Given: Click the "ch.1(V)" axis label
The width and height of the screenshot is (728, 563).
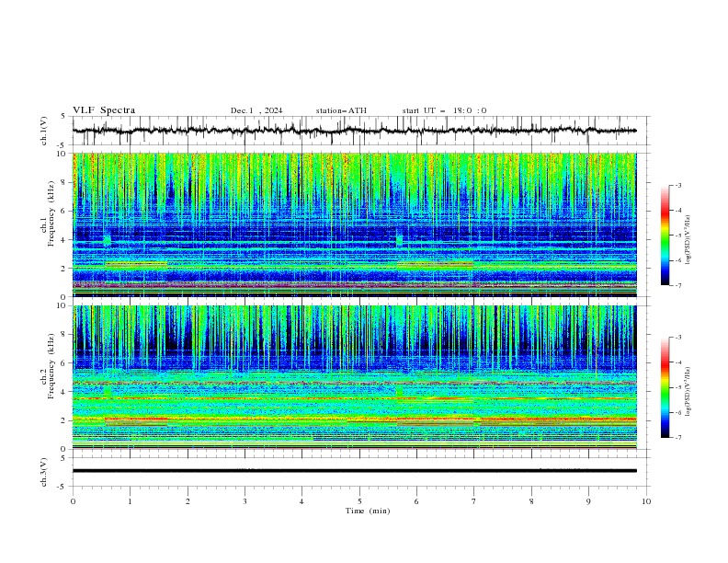Looking at the screenshot, I should point(43,131).
